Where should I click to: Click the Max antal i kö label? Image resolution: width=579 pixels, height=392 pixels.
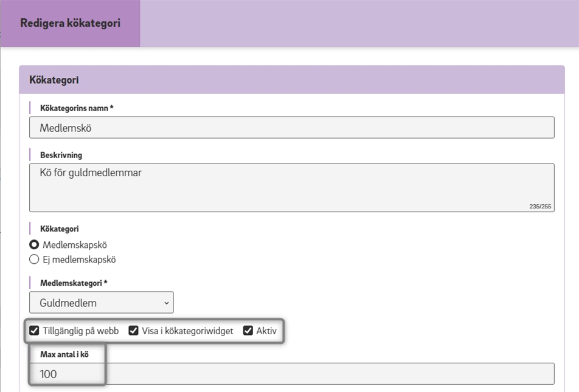coord(64,354)
